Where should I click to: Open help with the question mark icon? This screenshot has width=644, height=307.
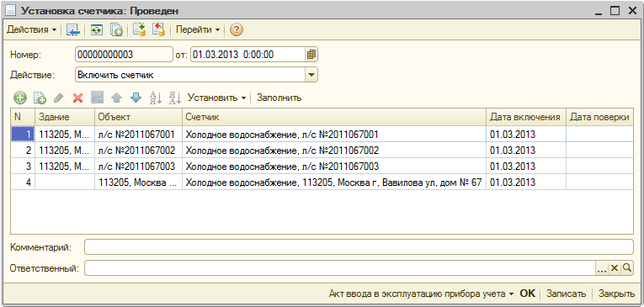click(x=237, y=30)
